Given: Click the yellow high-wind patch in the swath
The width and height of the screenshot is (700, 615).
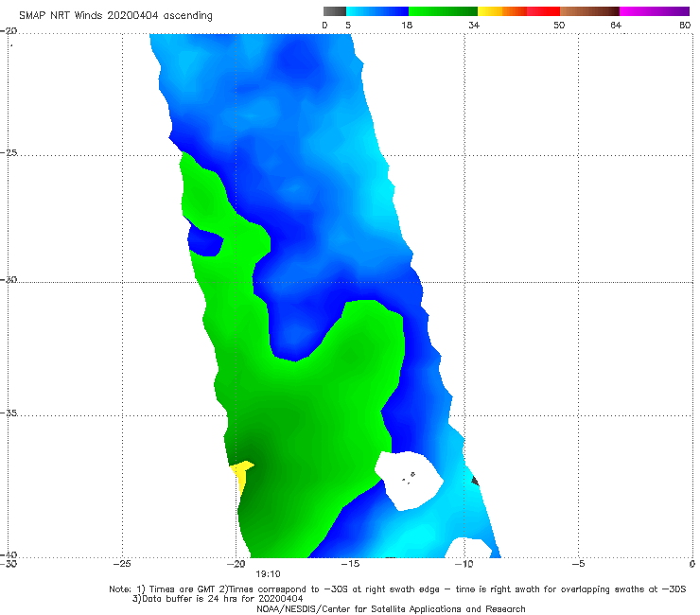Looking at the screenshot, I should pyautogui.click(x=241, y=474).
